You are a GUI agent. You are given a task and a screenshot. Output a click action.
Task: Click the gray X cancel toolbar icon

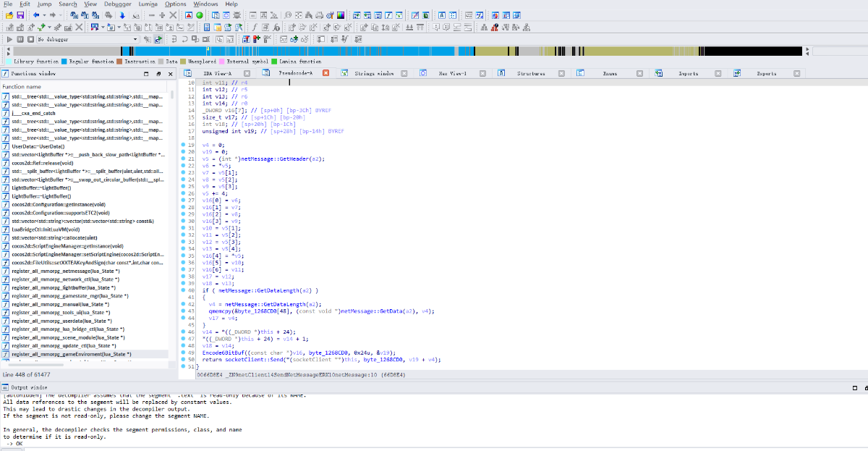tap(173, 14)
